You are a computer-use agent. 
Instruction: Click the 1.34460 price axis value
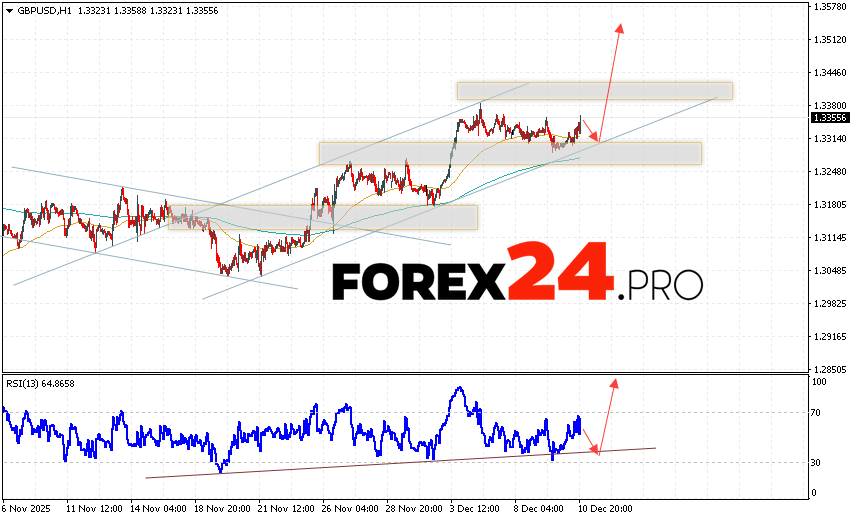831,72
